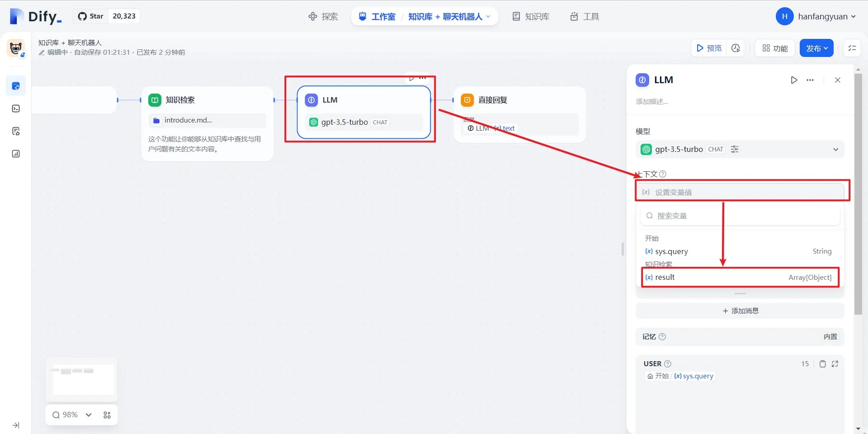
Task: Open the monitoring chart sidebar icon
Action: pyautogui.click(x=16, y=154)
